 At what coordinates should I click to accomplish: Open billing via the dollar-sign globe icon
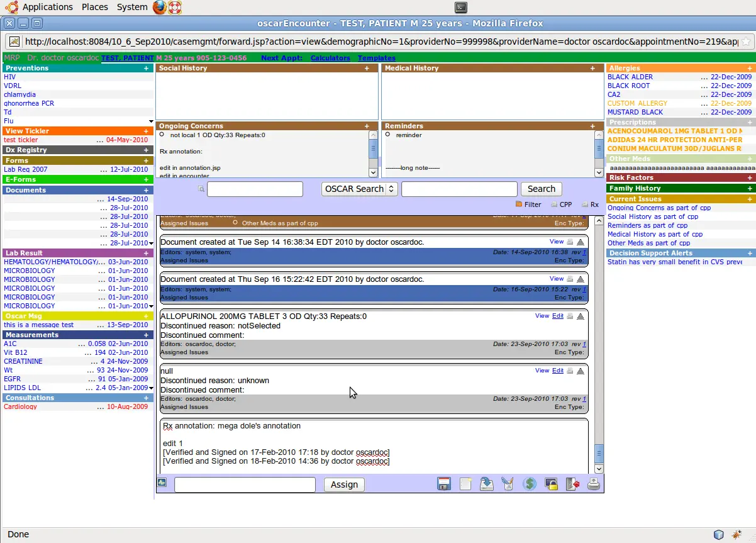(x=529, y=484)
